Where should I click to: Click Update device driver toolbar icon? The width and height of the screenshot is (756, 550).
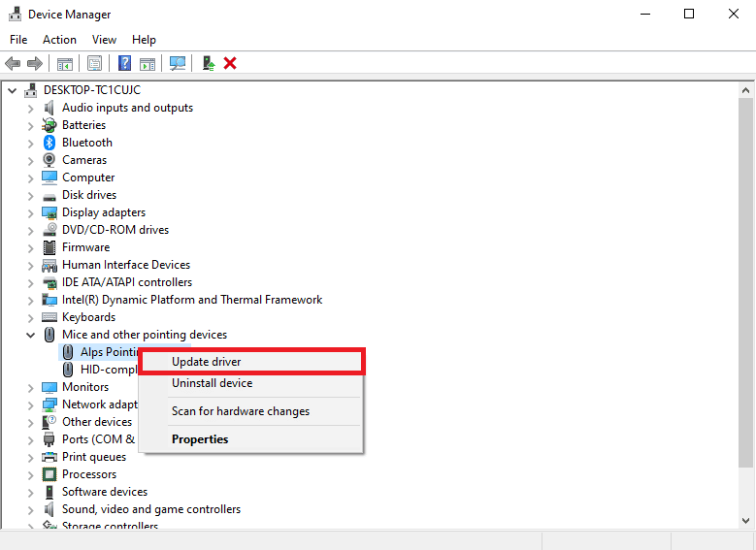[209, 63]
